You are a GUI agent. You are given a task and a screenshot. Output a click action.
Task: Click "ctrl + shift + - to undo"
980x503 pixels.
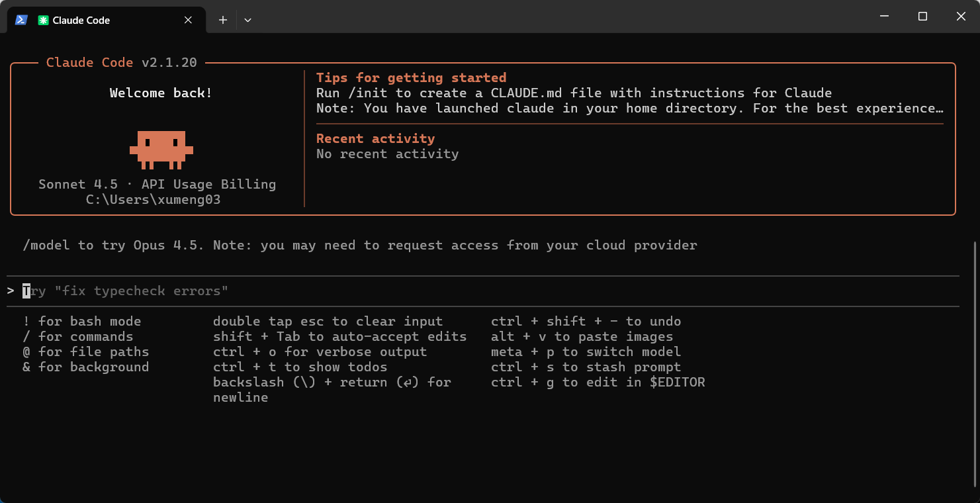click(586, 321)
